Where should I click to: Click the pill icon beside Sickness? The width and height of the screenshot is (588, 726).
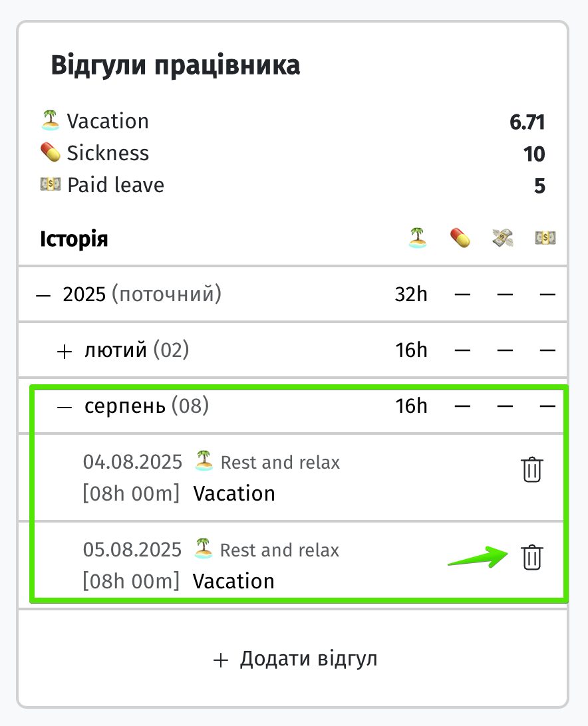[x=50, y=152]
